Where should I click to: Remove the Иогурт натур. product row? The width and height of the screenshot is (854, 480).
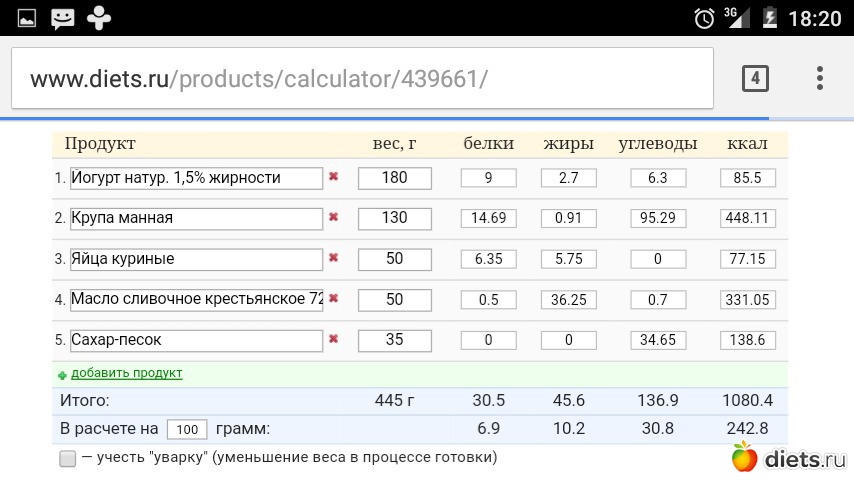pos(334,177)
